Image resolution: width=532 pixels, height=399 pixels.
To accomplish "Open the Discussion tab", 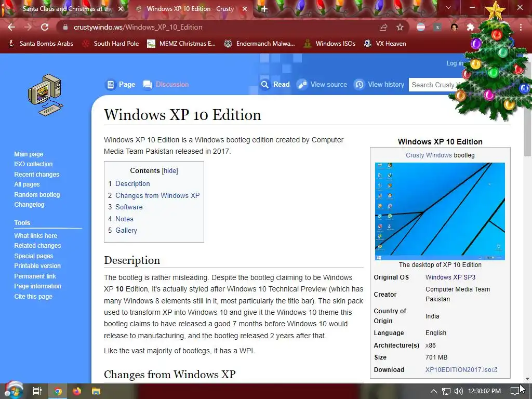I will point(166,85).
